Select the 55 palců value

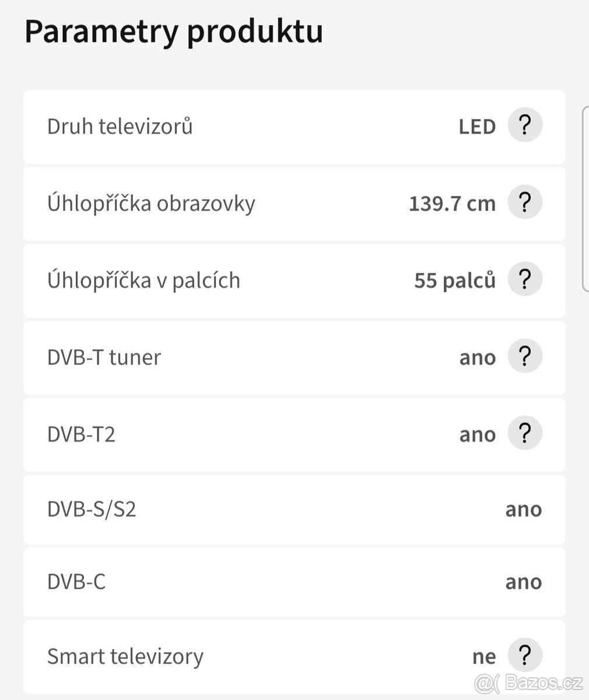pyautogui.click(x=455, y=281)
